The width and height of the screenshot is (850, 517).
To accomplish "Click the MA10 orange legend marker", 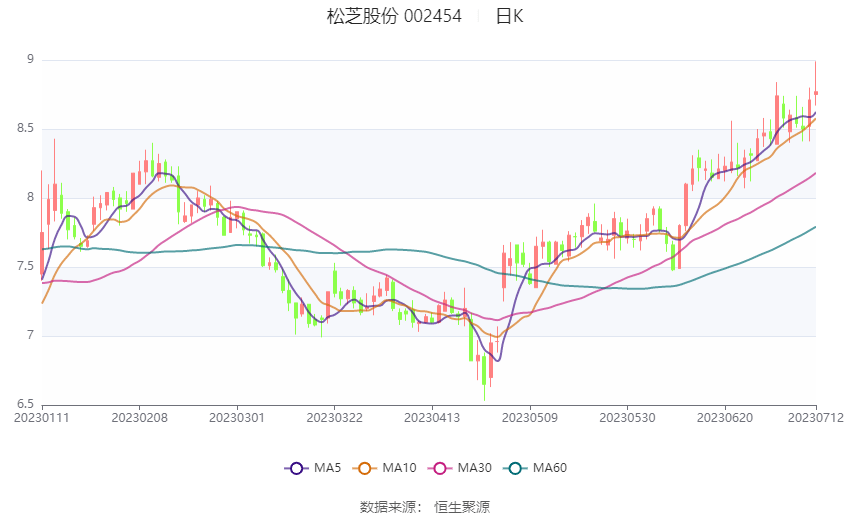I will [365, 468].
